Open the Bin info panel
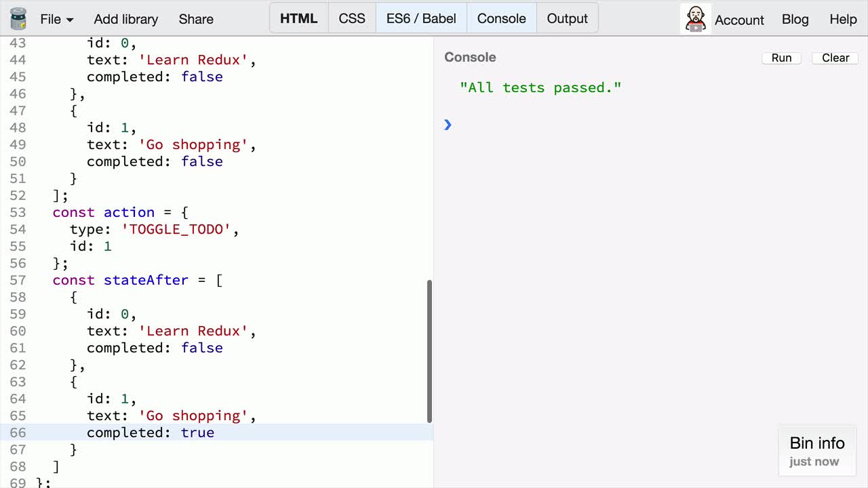This screenshot has height=488, width=868. [816, 451]
